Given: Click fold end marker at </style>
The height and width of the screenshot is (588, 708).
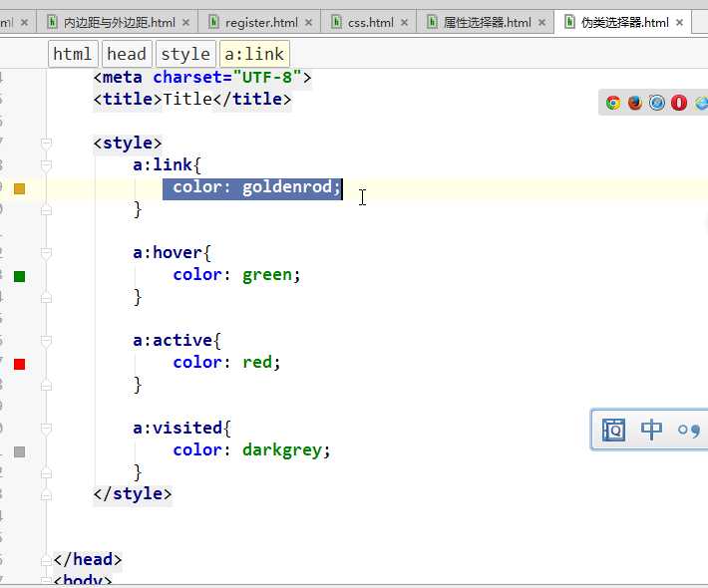Looking at the screenshot, I should click(x=46, y=494).
